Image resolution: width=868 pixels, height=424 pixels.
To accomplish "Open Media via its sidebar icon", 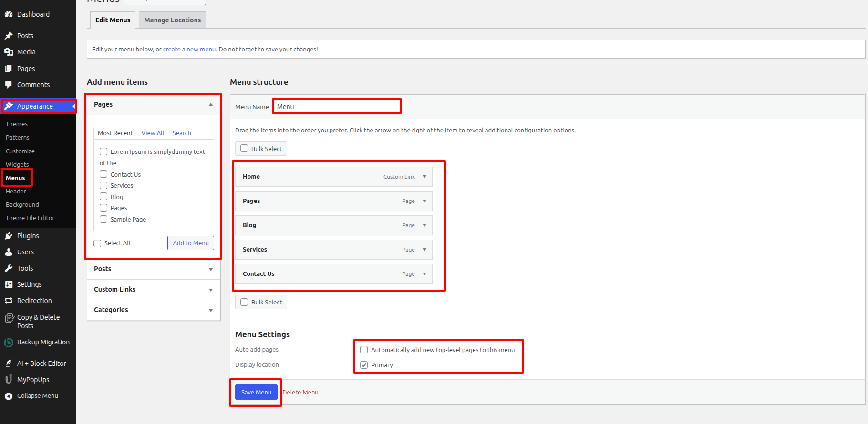I will pyautogui.click(x=9, y=52).
